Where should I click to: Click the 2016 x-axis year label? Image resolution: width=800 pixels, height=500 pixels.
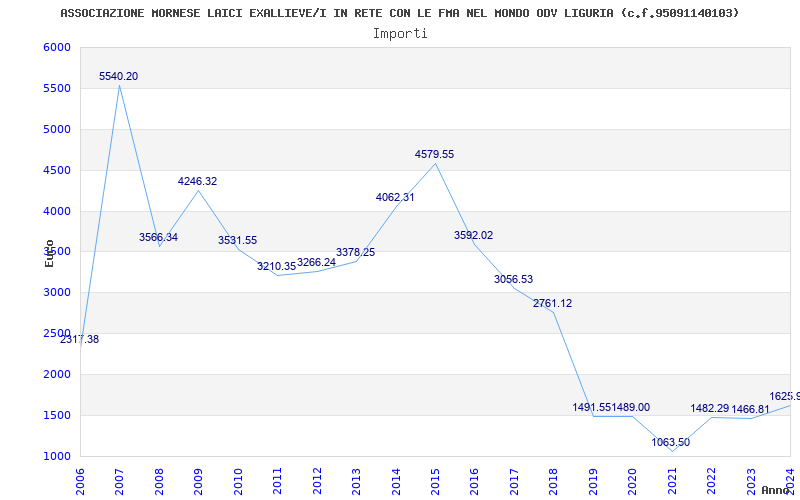(474, 480)
